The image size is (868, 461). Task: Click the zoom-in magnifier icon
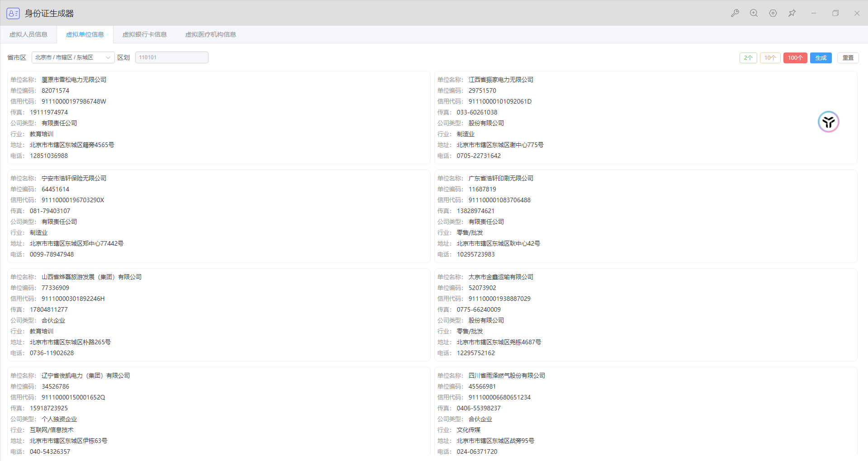[x=754, y=13]
